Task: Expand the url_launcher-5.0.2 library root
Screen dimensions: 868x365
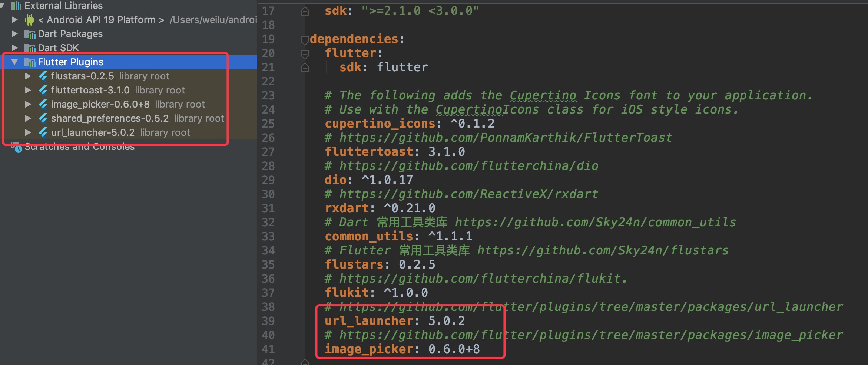Action: (x=28, y=132)
